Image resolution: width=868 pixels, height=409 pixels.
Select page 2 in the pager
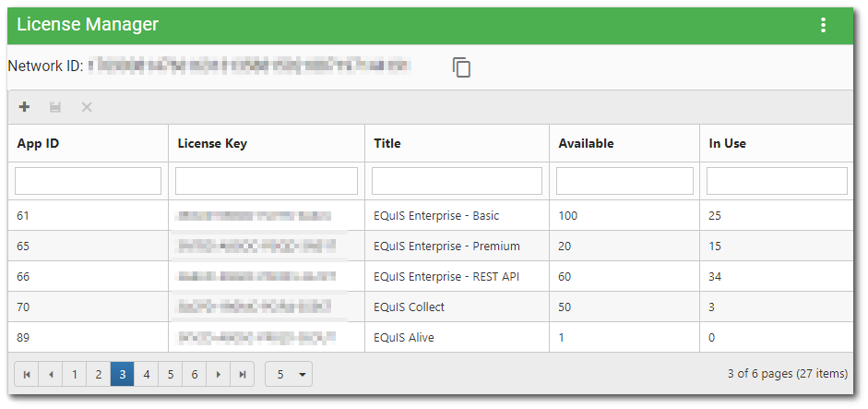pos(99,375)
